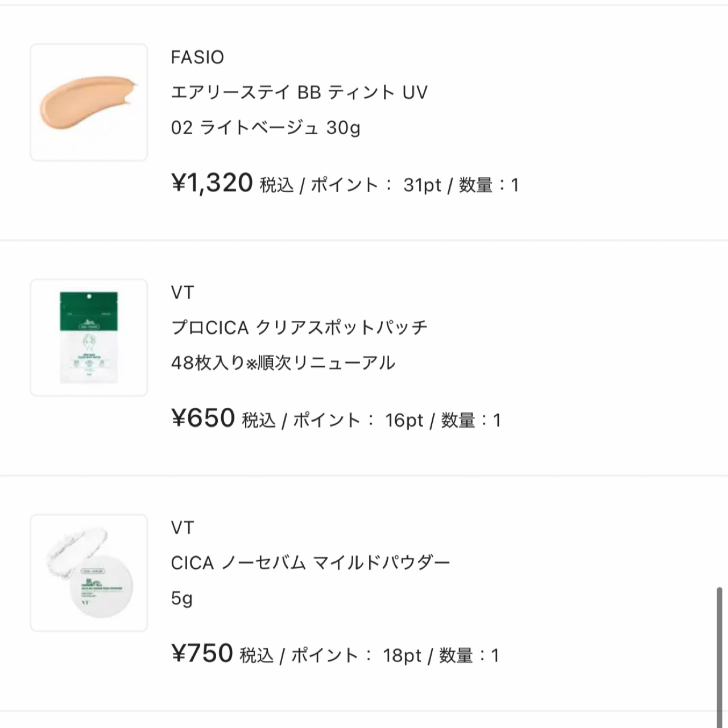This screenshot has width=728, height=728.
Task: Click the 5g size text
Action: (x=181, y=598)
